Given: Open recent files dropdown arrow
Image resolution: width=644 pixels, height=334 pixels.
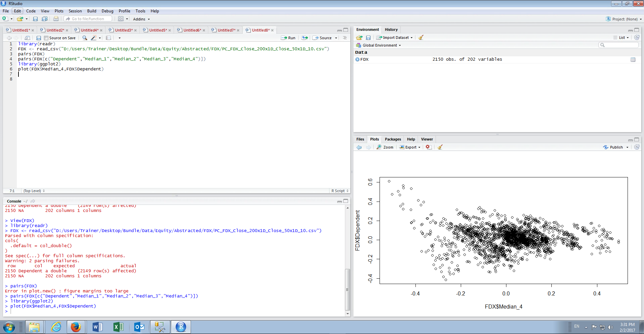Looking at the screenshot, I should [27, 19].
